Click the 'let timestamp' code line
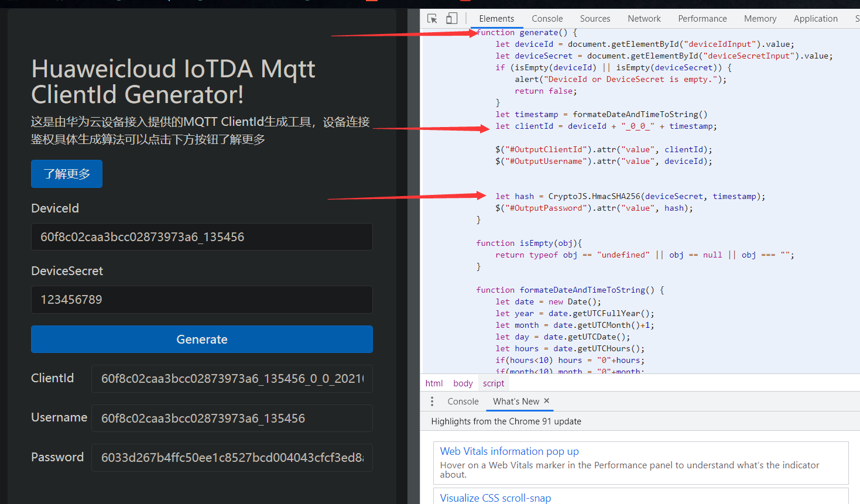This screenshot has width=860, height=504. coord(601,115)
